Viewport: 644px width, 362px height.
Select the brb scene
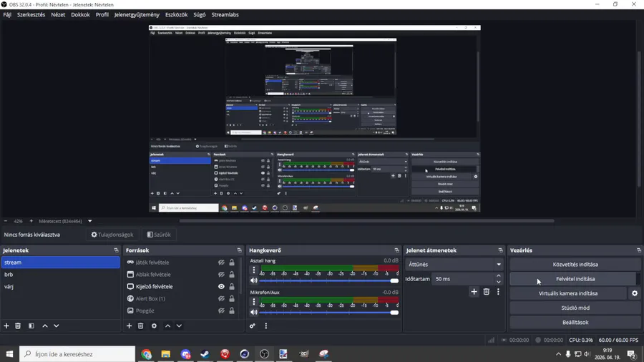(60, 274)
